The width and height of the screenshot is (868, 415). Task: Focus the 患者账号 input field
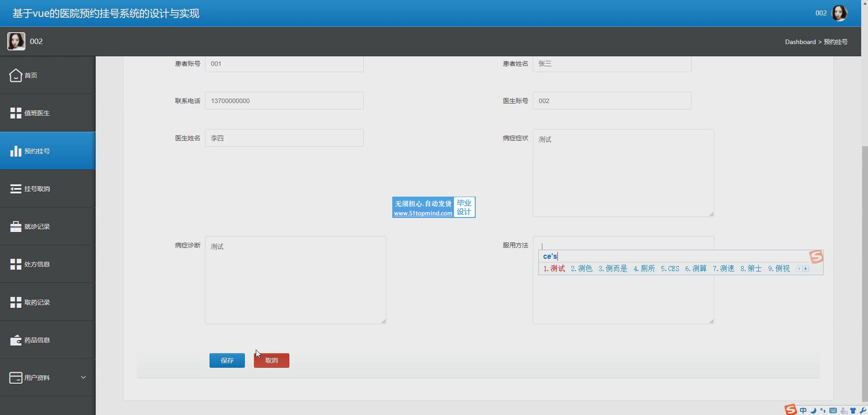point(284,64)
